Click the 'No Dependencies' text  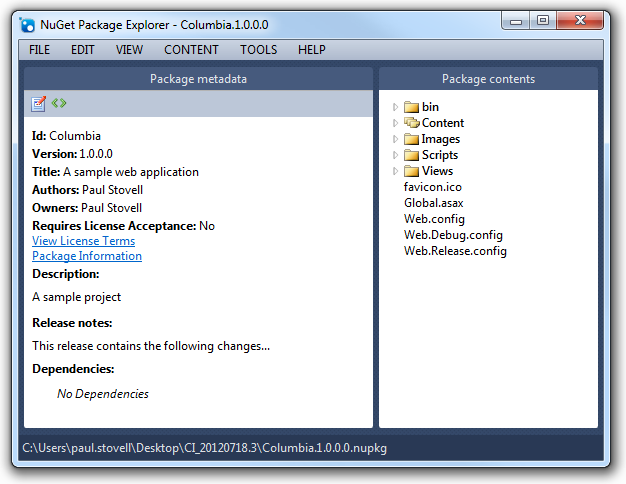pyautogui.click(x=103, y=394)
